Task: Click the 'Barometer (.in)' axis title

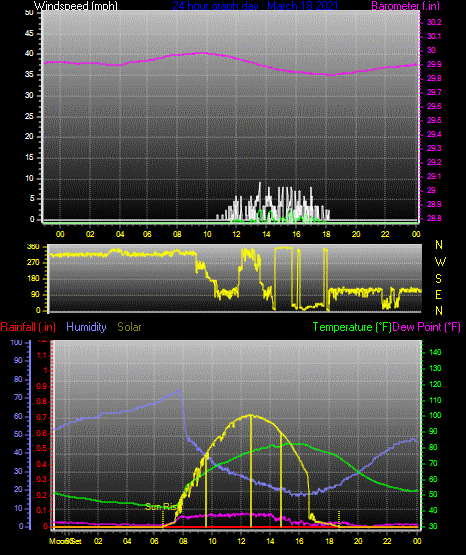Action: point(405,6)
